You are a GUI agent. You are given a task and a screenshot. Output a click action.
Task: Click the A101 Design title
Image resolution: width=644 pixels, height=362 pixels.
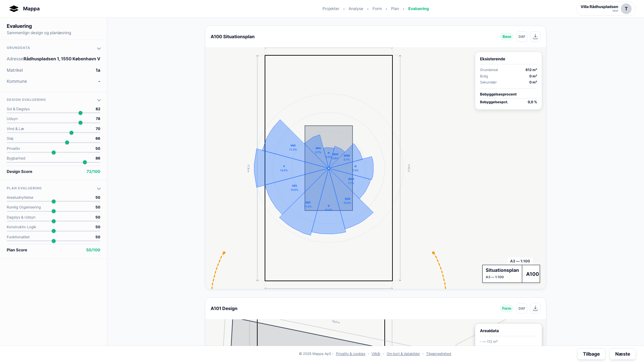[224, 309]
